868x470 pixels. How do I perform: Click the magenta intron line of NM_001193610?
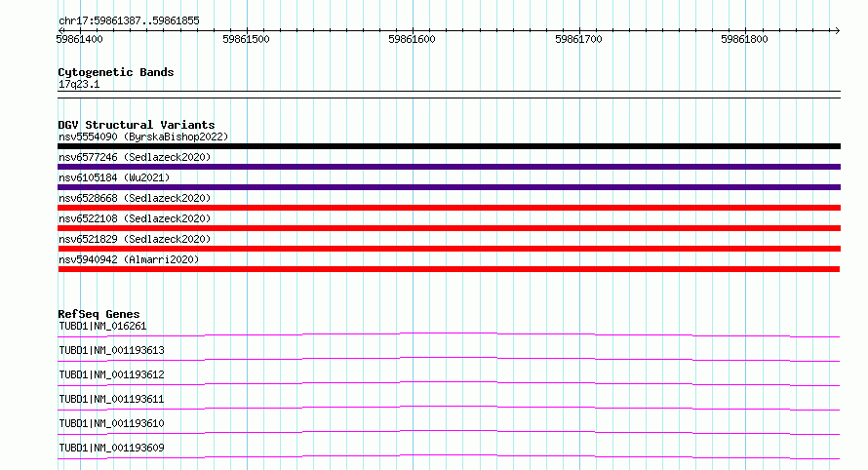tap(449, 431)
